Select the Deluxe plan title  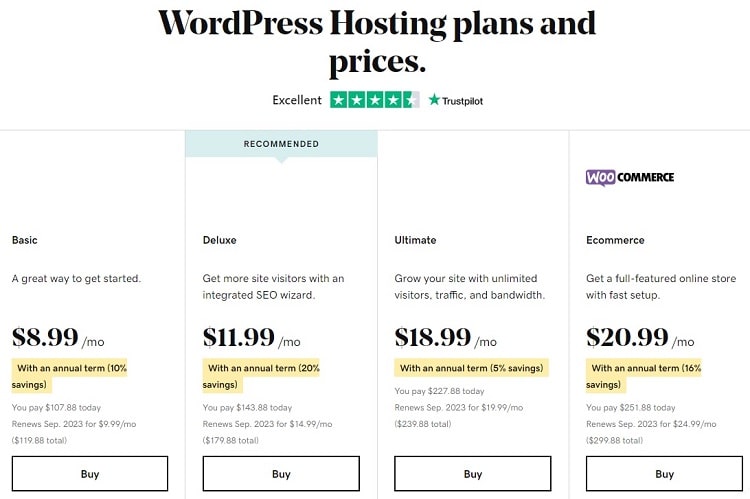(x=220, y=240)
